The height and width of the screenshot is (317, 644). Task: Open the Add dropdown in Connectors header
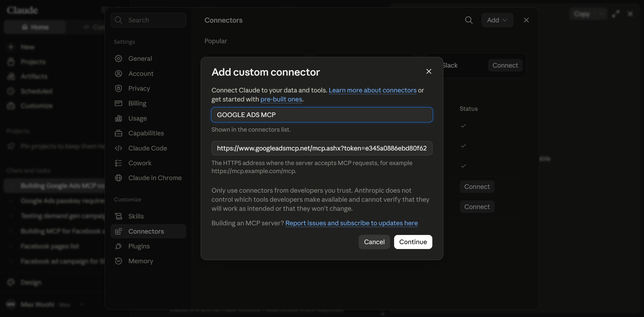pyautogui.click(x=497, y=20)
